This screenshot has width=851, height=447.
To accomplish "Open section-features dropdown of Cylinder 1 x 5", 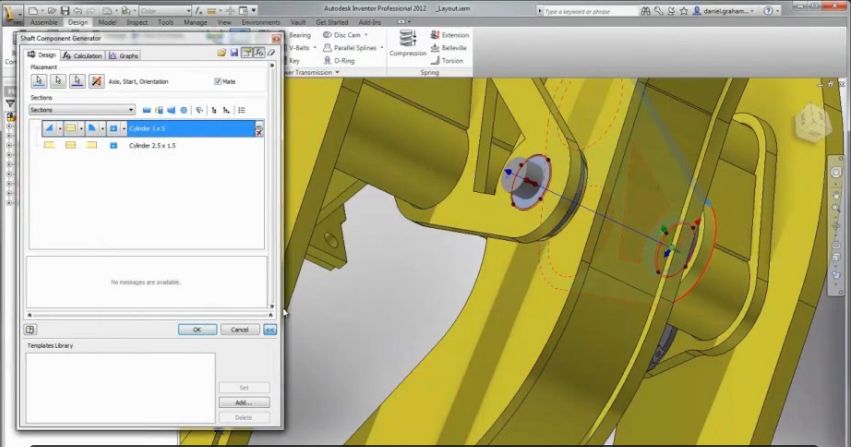I will click(124, 129).
